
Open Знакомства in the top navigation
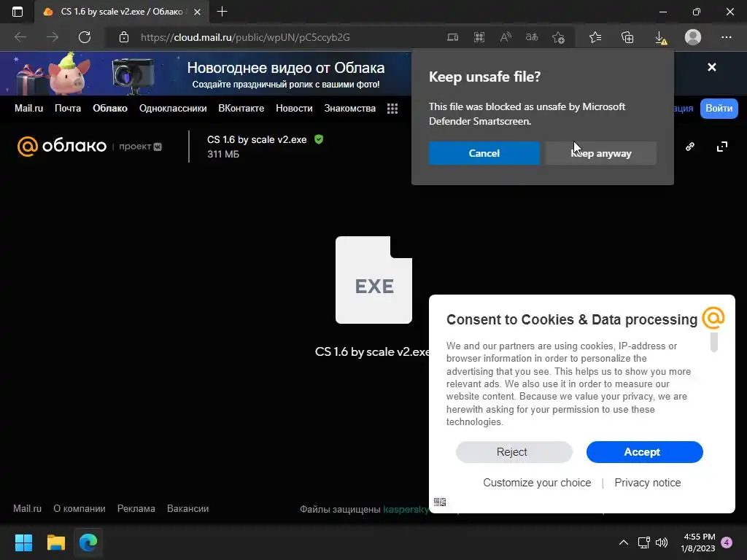(349, 108)
